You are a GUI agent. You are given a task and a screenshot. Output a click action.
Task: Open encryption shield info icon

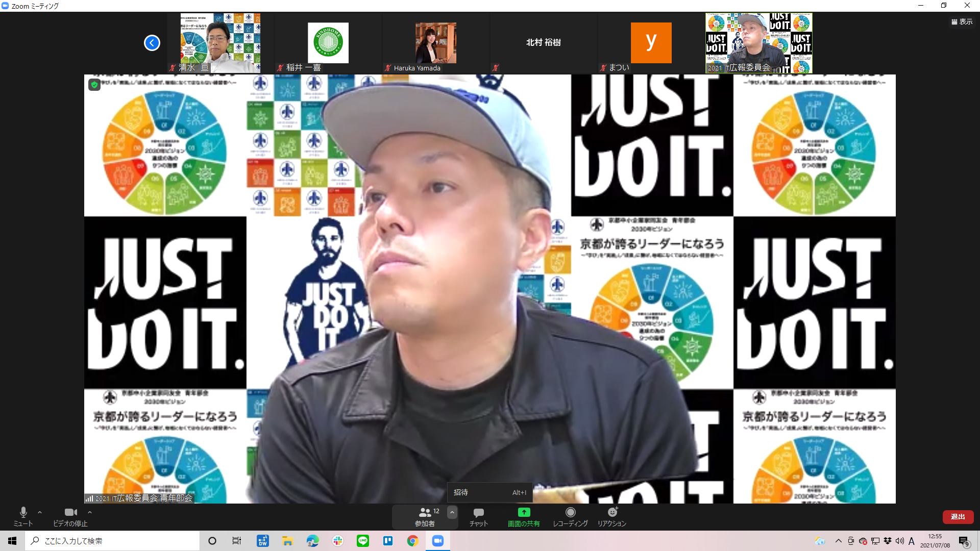[94, 85]
